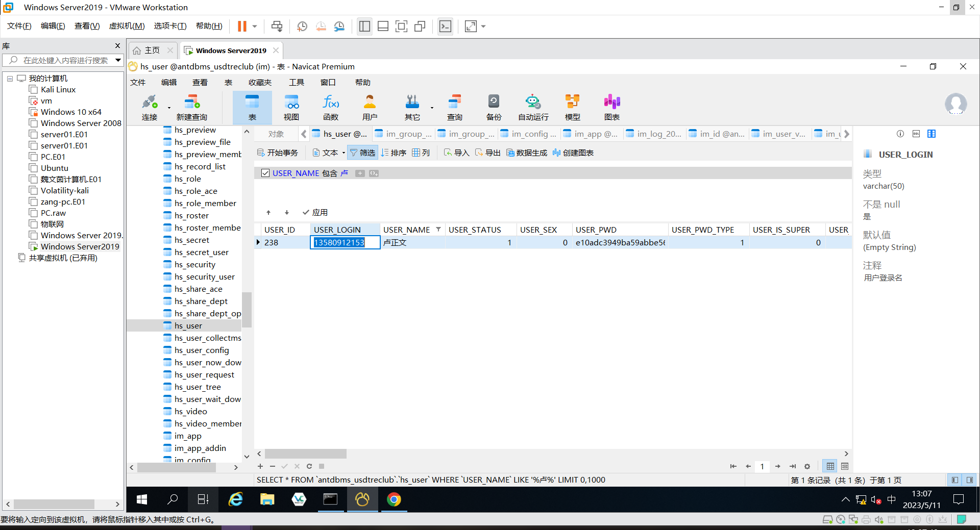Click the Import (导入) button

pyautogui.click(x=456, y=153)
